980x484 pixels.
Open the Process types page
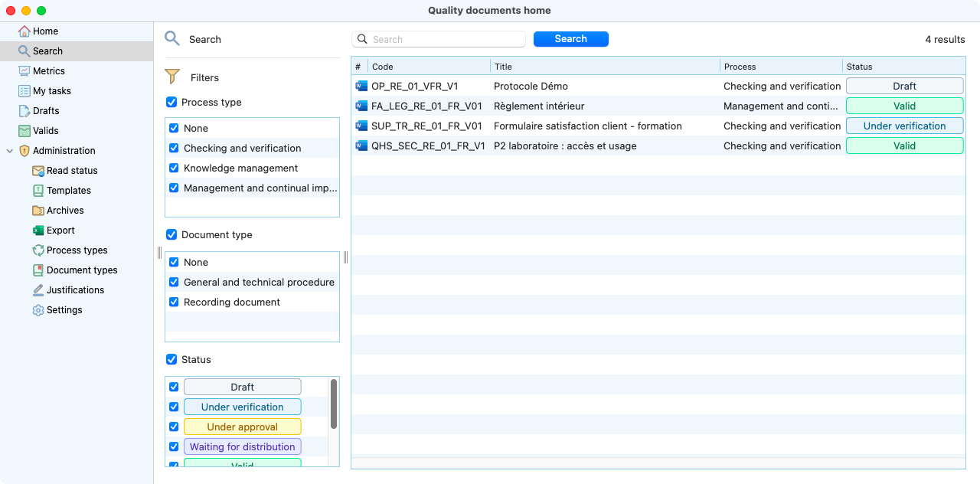pyautogui.click(x=77, y=250)
